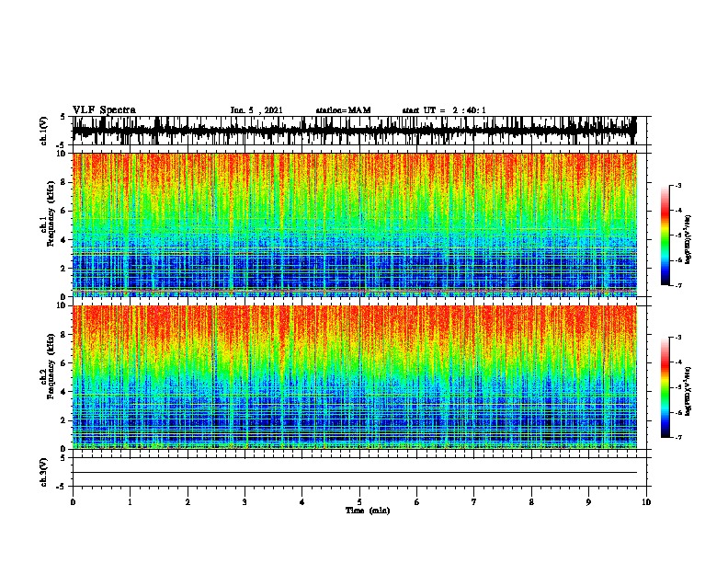
Task: Click the 4 kHz tick on ch.1 frequency axis
Action: [64, 240]
